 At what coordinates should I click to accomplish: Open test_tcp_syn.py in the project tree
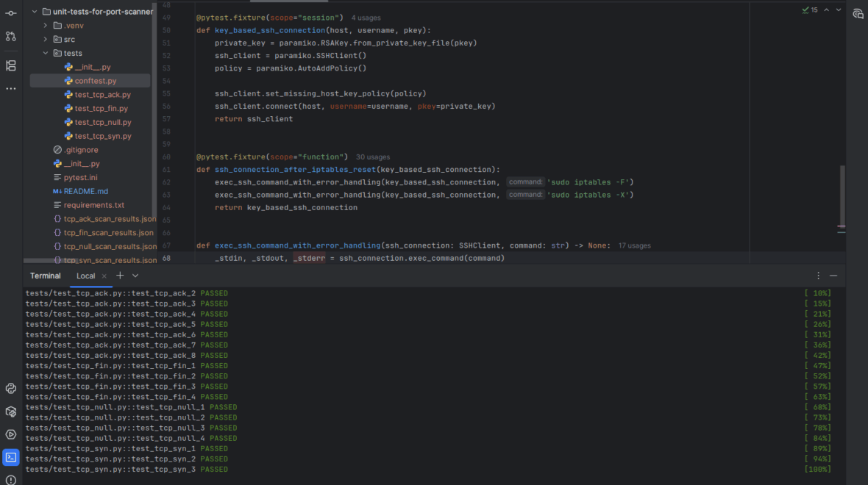pyautogui.click(x=102, y=136)
